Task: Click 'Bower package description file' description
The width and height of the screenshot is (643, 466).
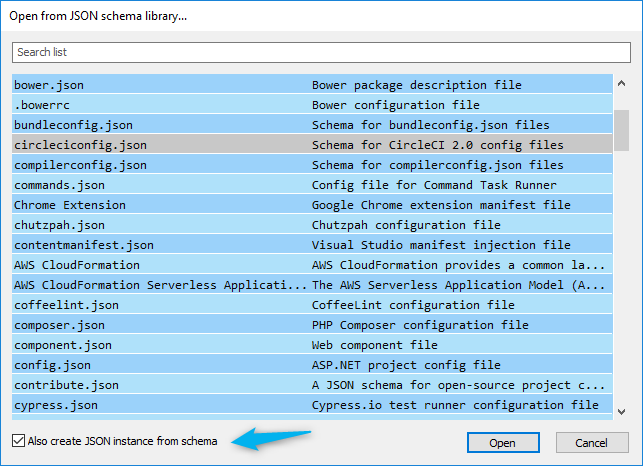Action: click(x=417, y=85)
